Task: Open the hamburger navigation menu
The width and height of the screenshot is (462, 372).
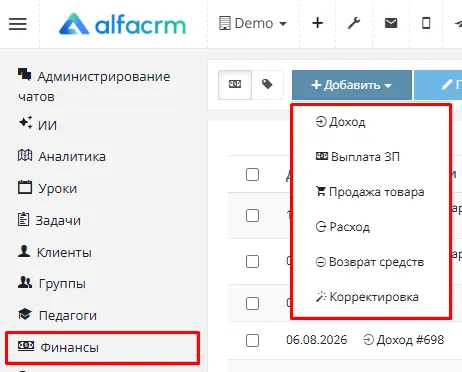Action: (x=18, y=24)
